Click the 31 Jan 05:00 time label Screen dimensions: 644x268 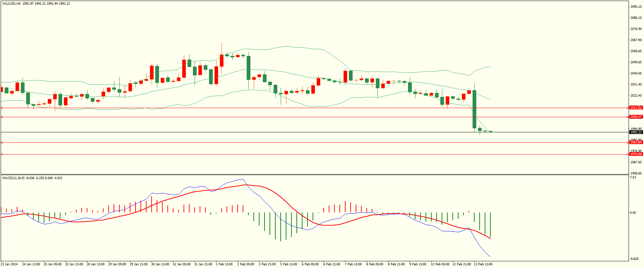tap(182, 264)
